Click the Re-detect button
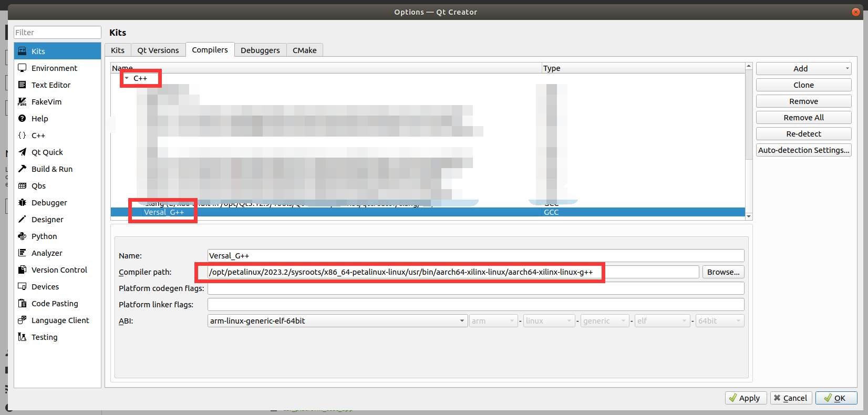 803,134
